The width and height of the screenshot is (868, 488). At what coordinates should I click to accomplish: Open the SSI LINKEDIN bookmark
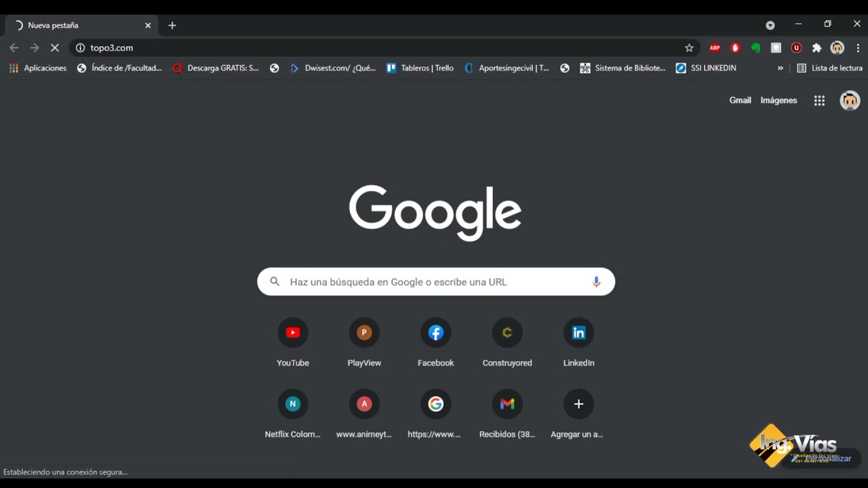click(707, 68)
